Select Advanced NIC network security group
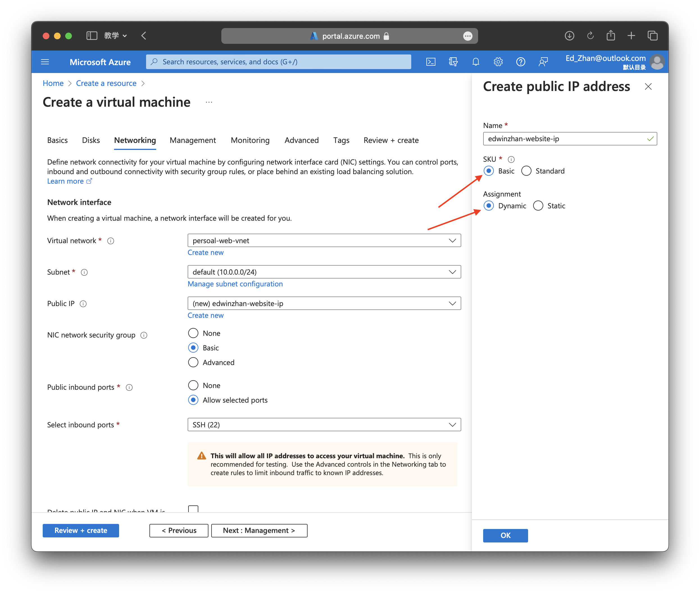700x593 pixels. 193,362
